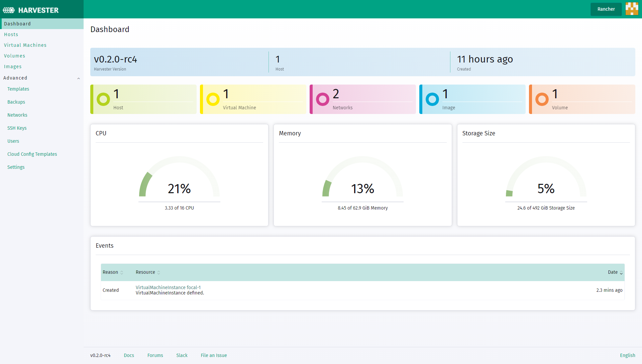Click the orange Volume circle icon
This screenshot has width=642, height=364.
pos(542,99)
